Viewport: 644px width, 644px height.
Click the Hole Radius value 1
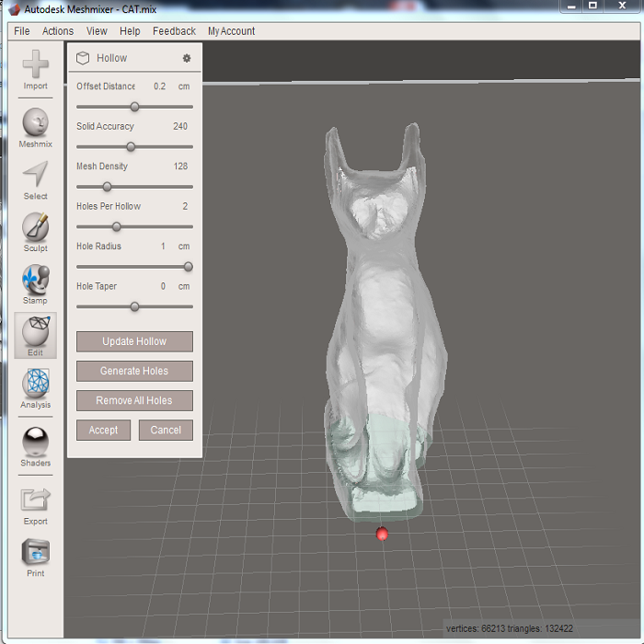click(x=163, y=246)
